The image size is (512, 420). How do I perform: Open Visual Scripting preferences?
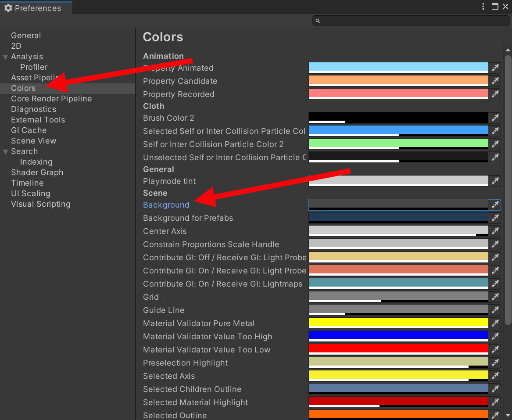(41, 204)
